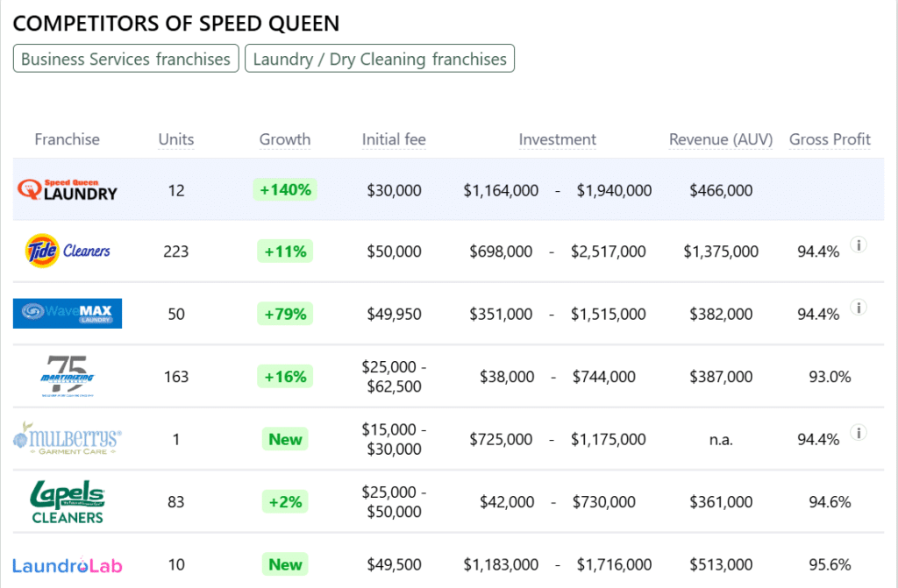This screenshot has height=588, width=898.
Task: Click the +2% growth badge
Action: pyautogui.click(x=285, y=501)
